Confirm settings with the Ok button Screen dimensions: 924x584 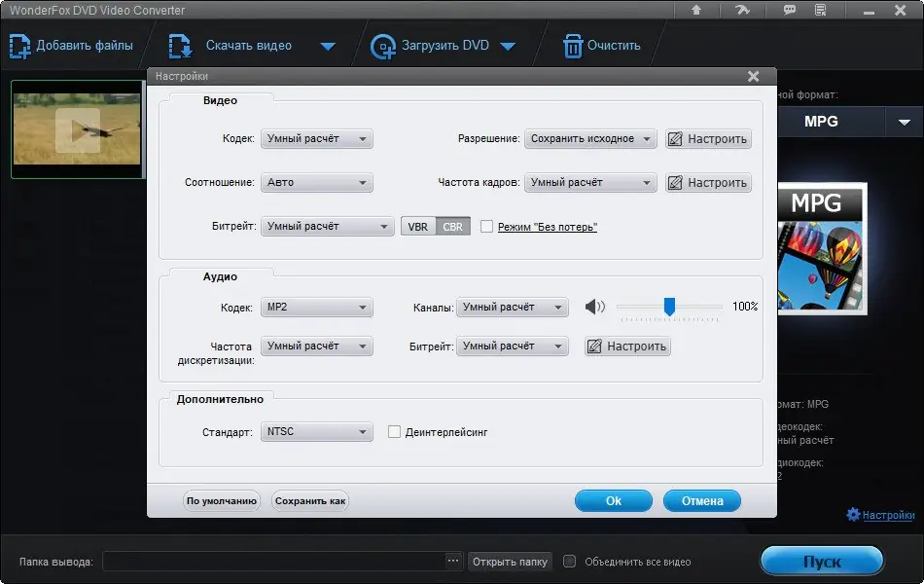pos(614,501)
